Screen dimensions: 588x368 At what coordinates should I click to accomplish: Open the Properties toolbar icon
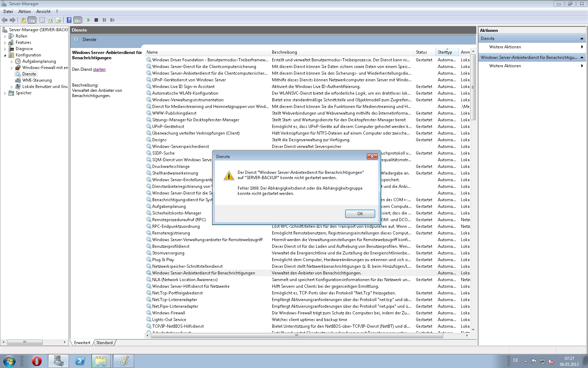pos(42,20)
